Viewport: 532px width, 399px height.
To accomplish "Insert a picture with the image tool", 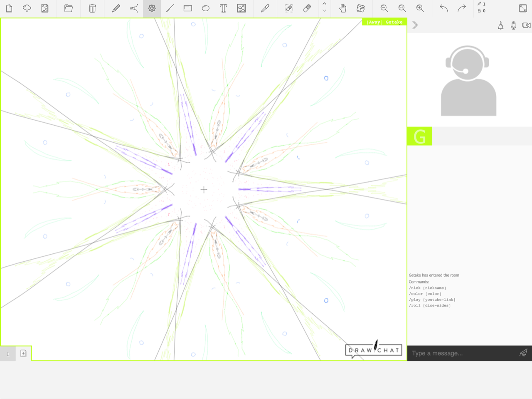I will point(241,8).
